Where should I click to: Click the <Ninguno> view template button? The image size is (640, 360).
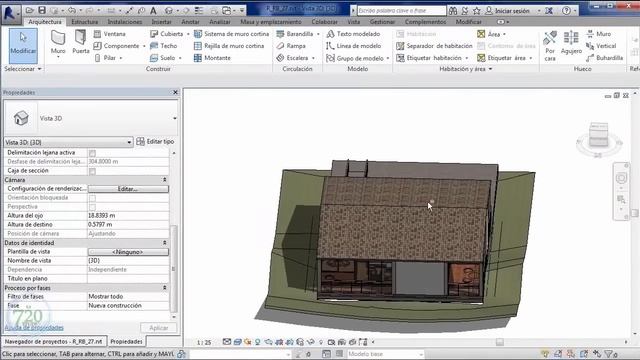128,252
